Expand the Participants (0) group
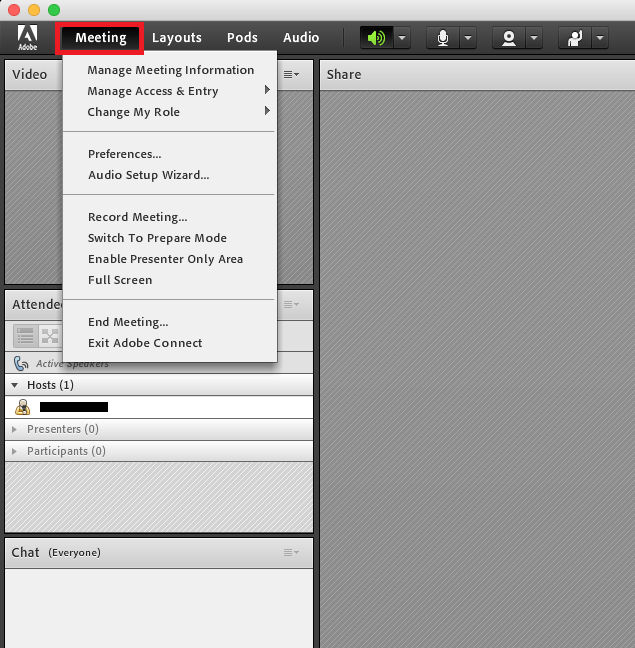 pyautogui.click(x=14, y=451)
